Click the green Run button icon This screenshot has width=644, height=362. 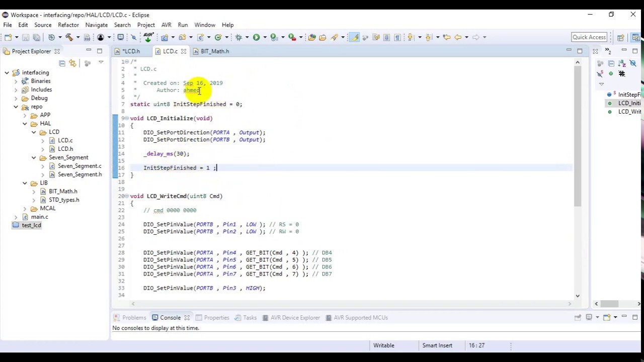(x=256, y=37)
